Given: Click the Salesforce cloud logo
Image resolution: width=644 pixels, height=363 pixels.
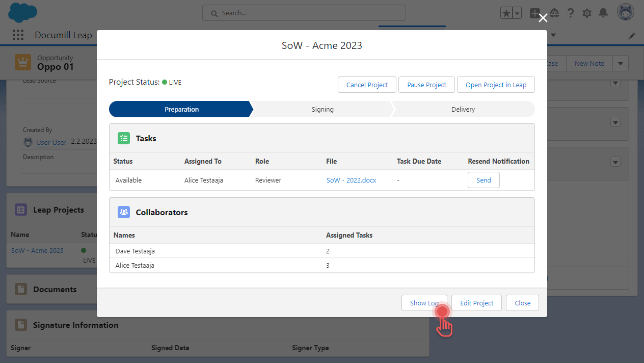Looking at the screenshot, I should point(23,12).
